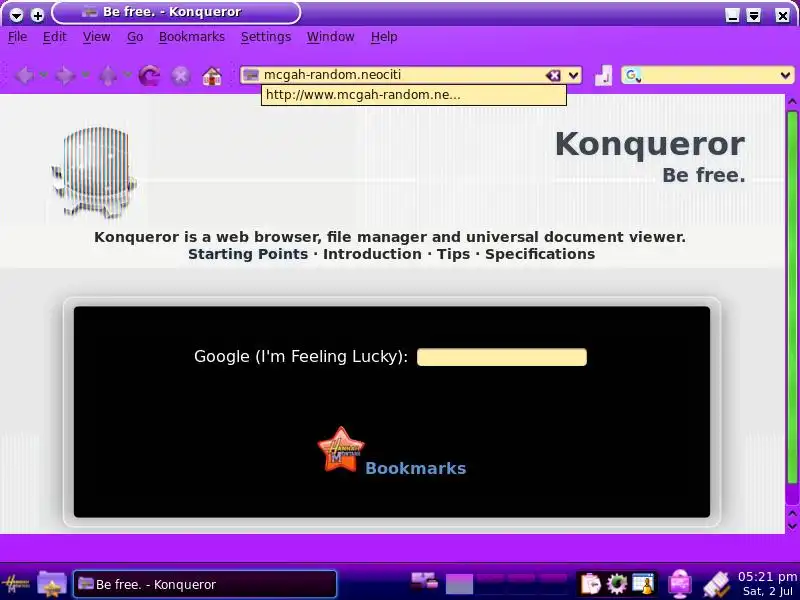The image size is (800, 600).
Task: Open the Help menu
Action: [384, 37]
